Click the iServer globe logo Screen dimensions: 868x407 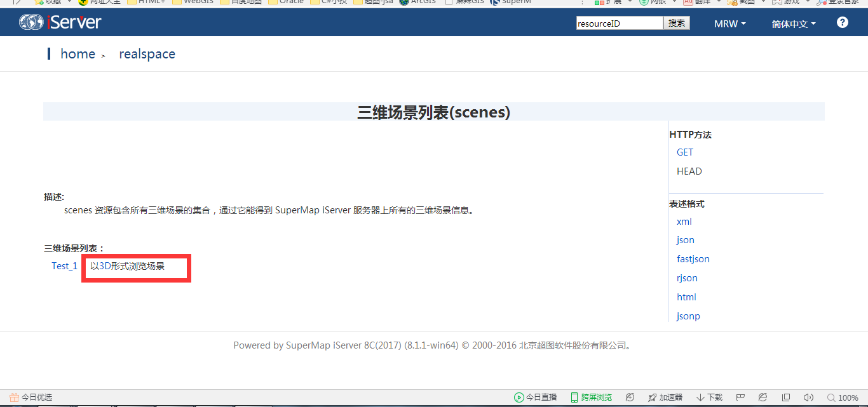pyautogui.click(x=31, y=22)
